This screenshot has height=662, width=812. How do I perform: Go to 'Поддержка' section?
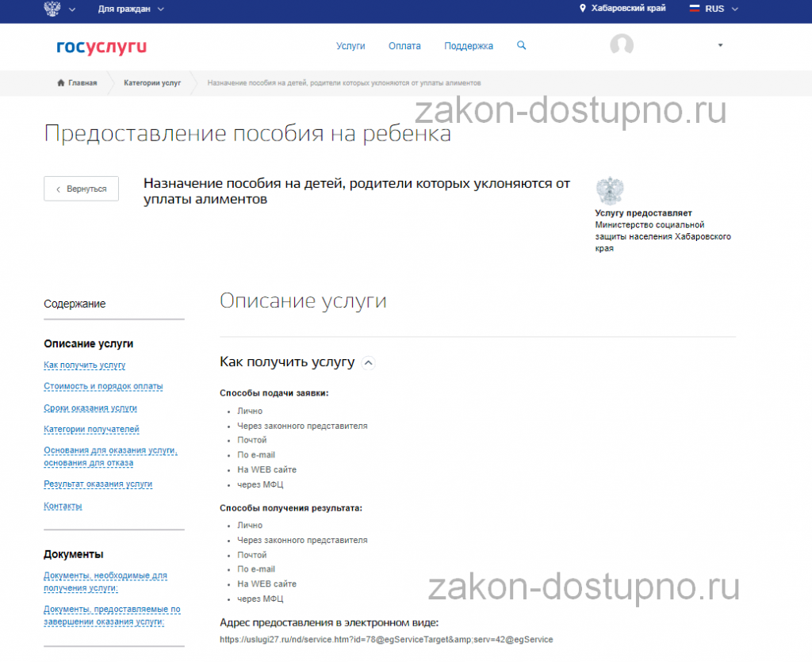click(468, 46)
